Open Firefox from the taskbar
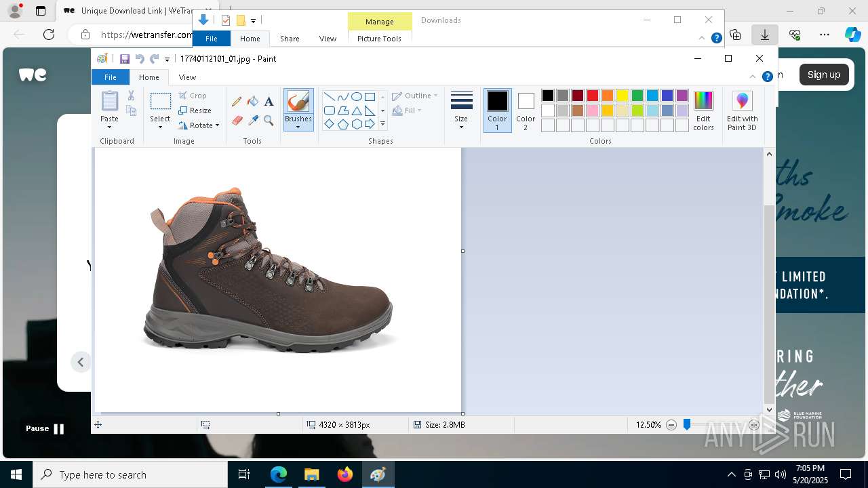Image resolution: width=868 pixels, height=488 pixels. coord(344,475)
